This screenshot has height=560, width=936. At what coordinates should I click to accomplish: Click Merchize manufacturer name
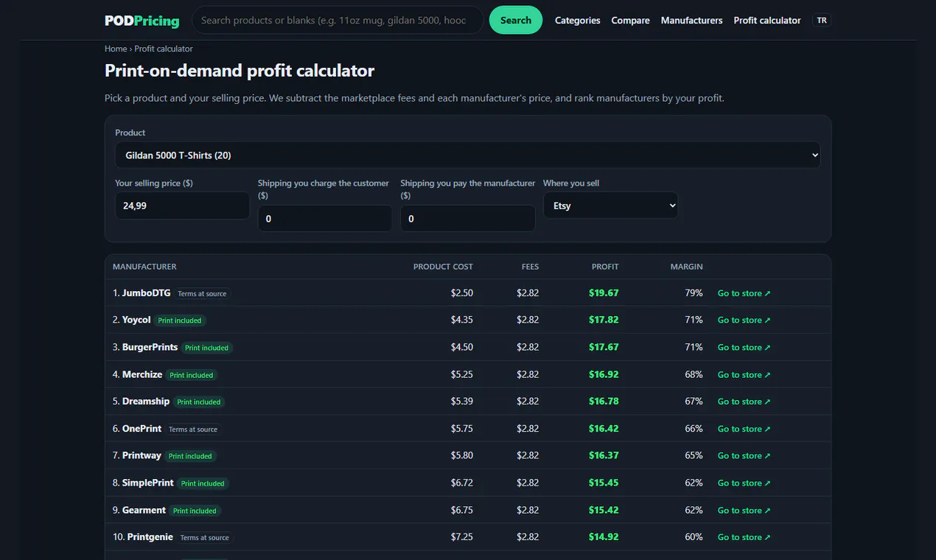pyautogui.click(x=142, y=374)
